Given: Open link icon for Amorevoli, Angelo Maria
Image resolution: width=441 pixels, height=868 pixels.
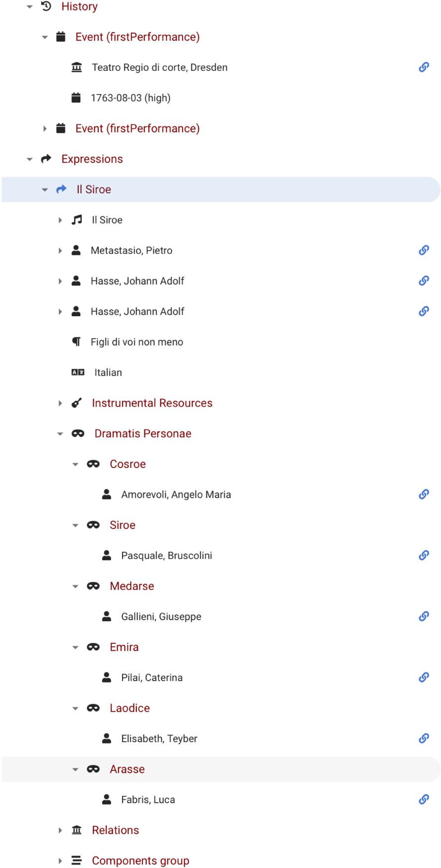Looking at the screenshot, I should (423, 494).
